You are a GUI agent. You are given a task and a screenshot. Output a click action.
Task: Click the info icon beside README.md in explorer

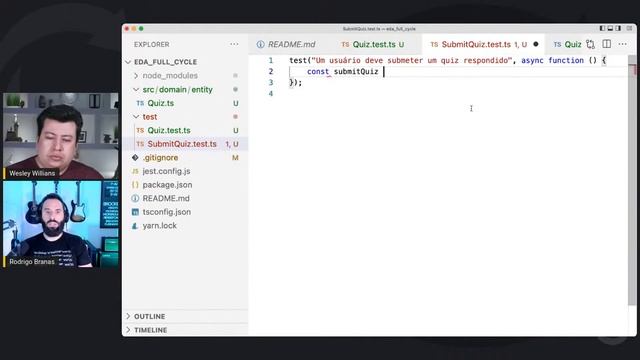(x=135, y=198)
